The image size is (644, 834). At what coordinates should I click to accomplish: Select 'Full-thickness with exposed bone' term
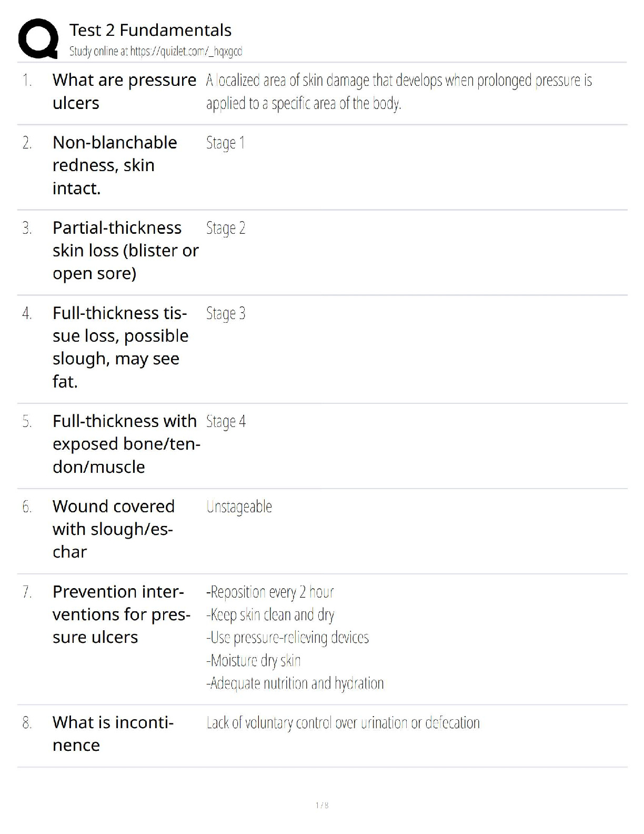coord(126,444)
